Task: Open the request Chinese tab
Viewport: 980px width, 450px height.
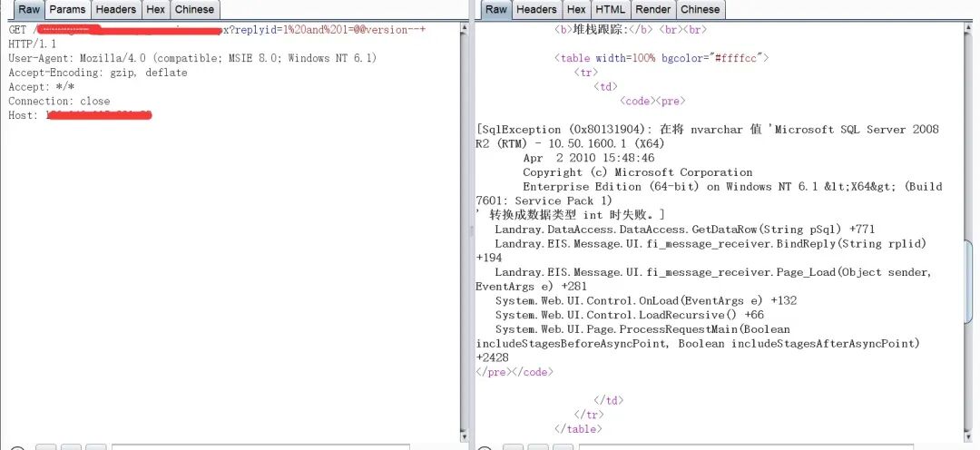Action: (194, 9)
